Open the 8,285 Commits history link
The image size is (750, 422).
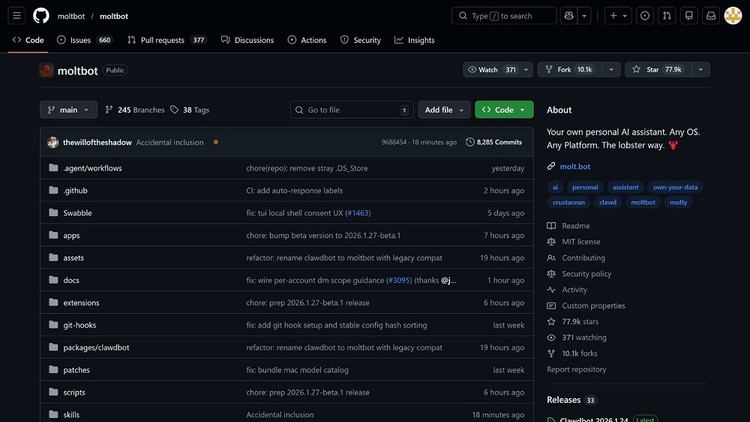pyautogui.click(x=494, y=142)
